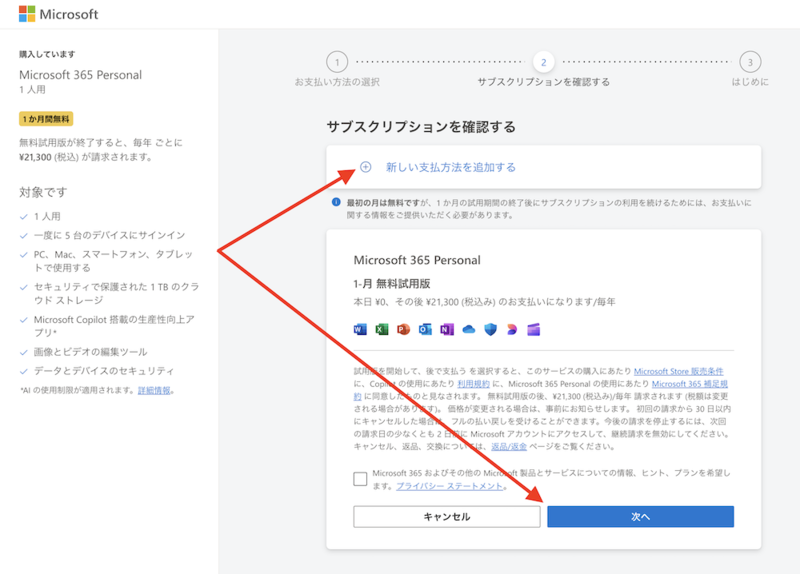Screen dimensions: 800x574
Task: Click the PowerPoint app icon
Action: pyautogui.click(x=403, y=330)
